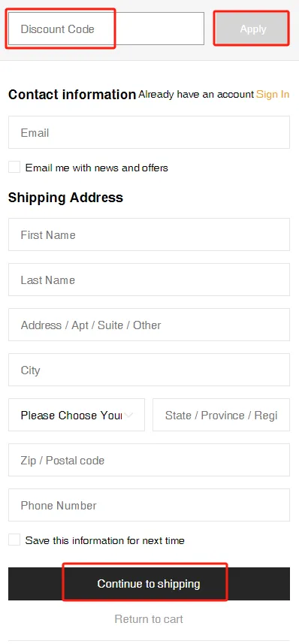Apply the discount code
299x644 pixels.
(x=252, y=29)
